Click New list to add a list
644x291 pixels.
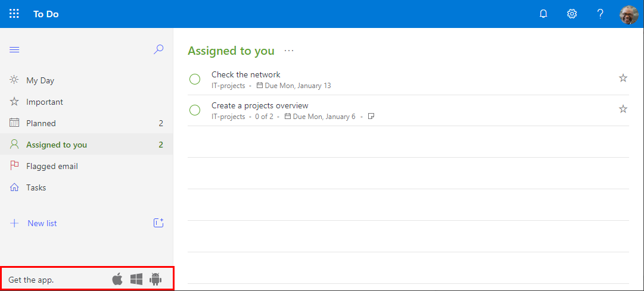coord(42,223)
